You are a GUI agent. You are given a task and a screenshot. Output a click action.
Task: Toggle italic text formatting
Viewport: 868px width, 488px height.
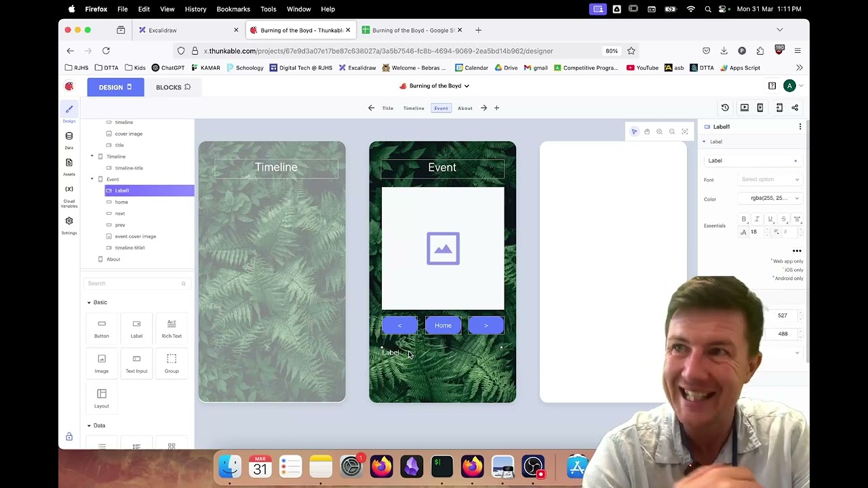click(757, 219)
